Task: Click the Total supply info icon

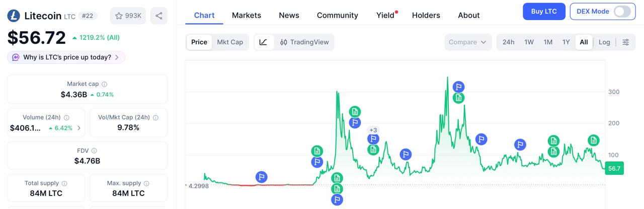Action: [64, 183]
